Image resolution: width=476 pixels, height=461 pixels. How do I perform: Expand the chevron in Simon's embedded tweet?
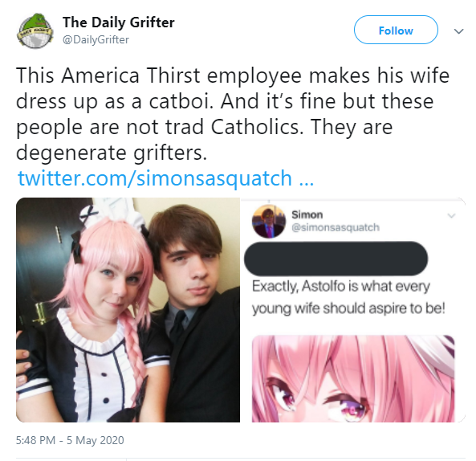[451, 215]
